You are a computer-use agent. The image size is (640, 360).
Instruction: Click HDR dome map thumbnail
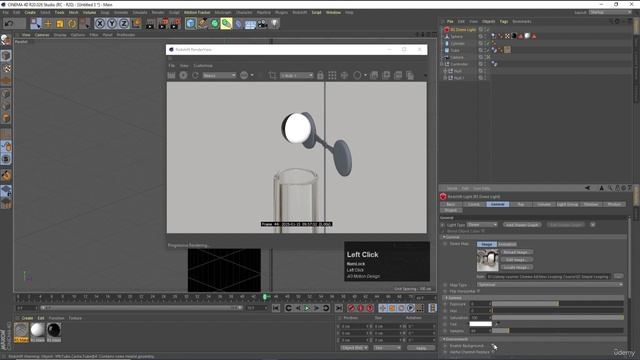[x=487, y=260]
